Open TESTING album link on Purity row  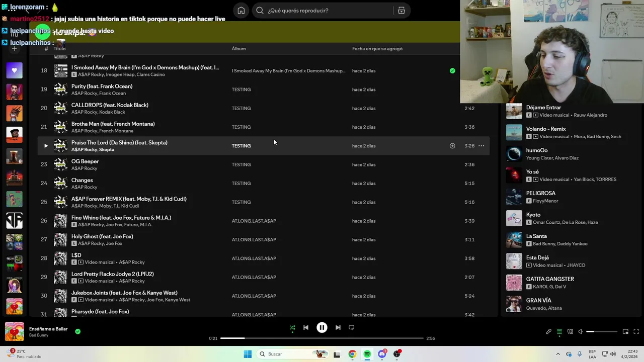pyautogui.click(x=241, y=89)
